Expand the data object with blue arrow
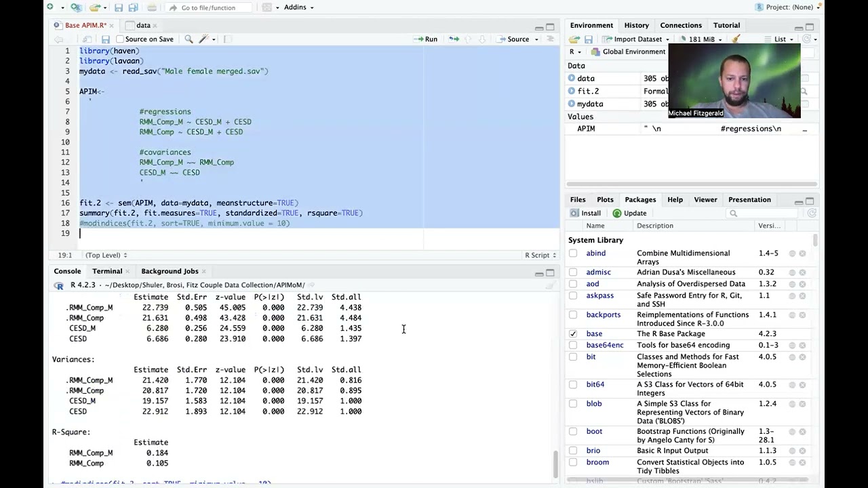This screenshot has height=488, width=868. click(x=572, y=79)
